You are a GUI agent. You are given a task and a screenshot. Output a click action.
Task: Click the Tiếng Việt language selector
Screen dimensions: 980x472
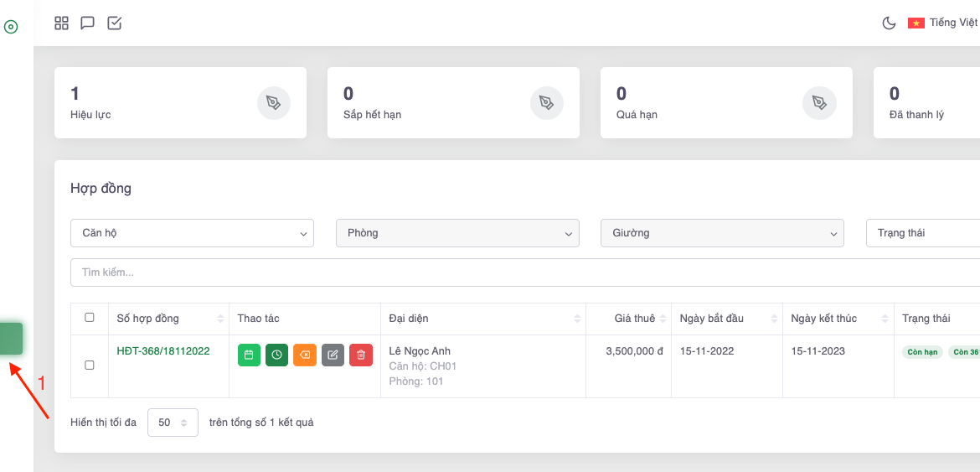[x=943, y=23]
